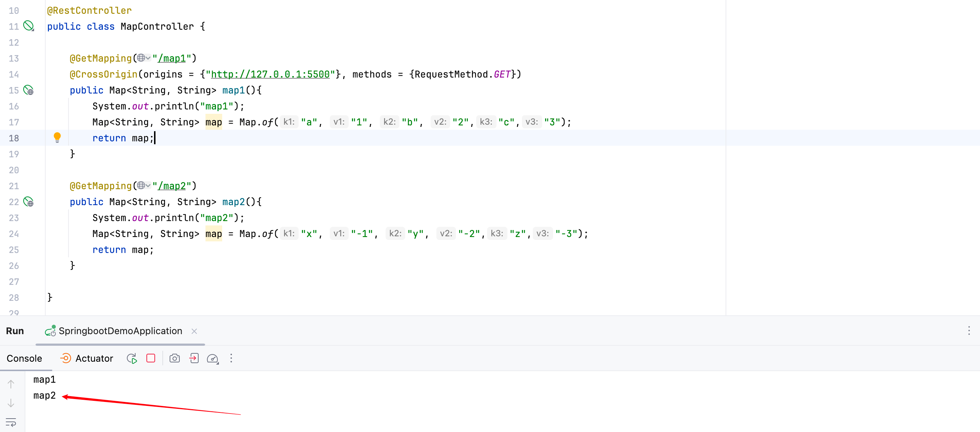Click line number 25 in the gutter

tap(14, 250)
